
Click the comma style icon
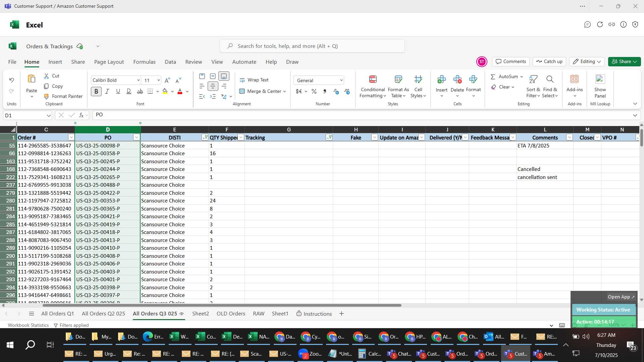[x=325, y=91]
